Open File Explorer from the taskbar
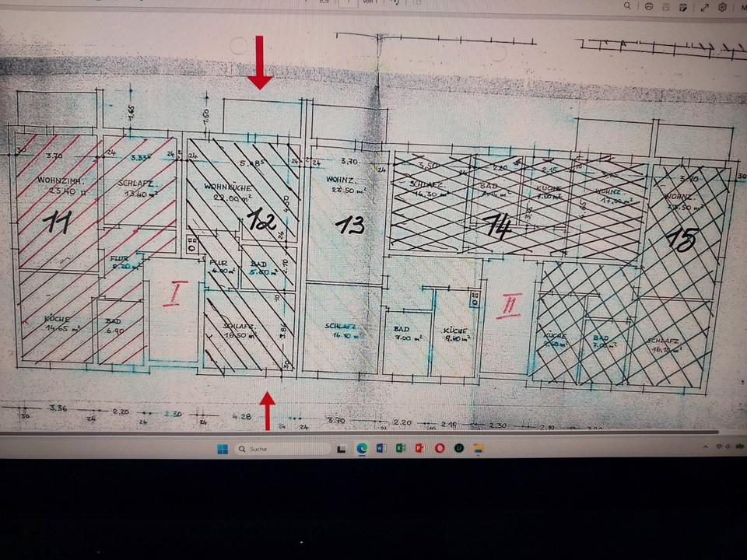The image size is (747, 560). click(479, 449)
